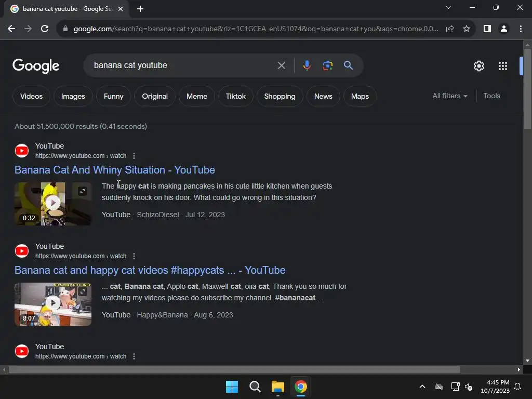Viewport: 532px width, 399px height.
Task: Submit search with magnifier icon
Action: (348, 65)
